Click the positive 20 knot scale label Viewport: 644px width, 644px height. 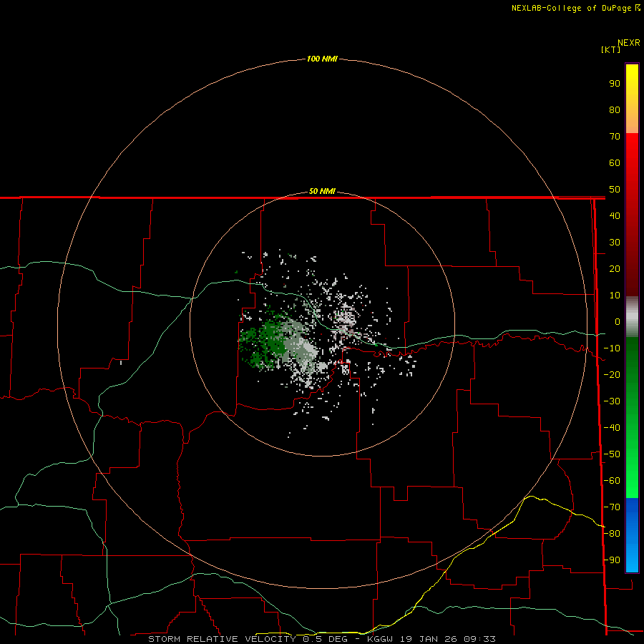pos(615,269)
